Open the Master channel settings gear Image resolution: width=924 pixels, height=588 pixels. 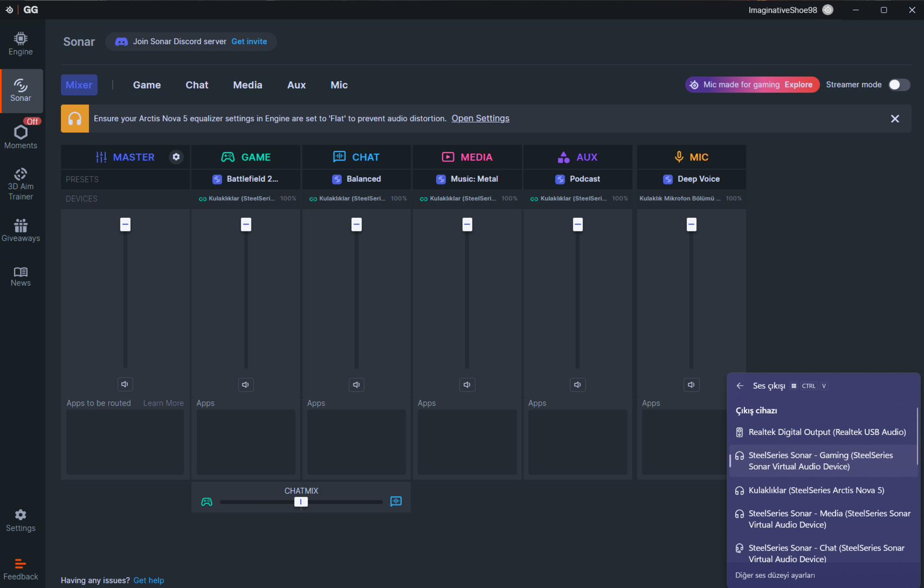tap(176, 157)
